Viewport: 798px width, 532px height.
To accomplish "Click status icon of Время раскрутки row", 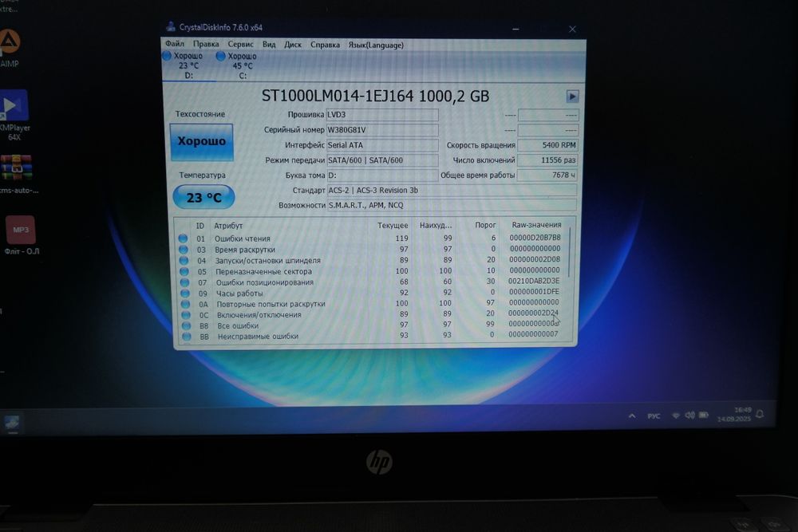I will [184, 249].
